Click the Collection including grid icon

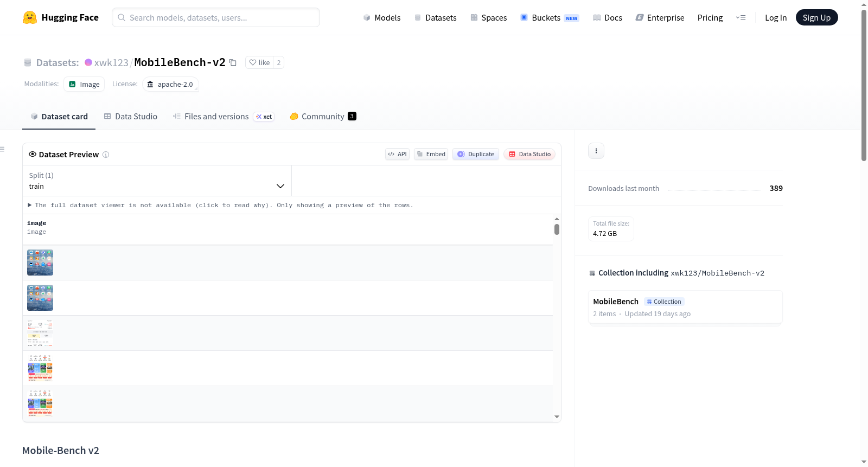tap(592, 273)
